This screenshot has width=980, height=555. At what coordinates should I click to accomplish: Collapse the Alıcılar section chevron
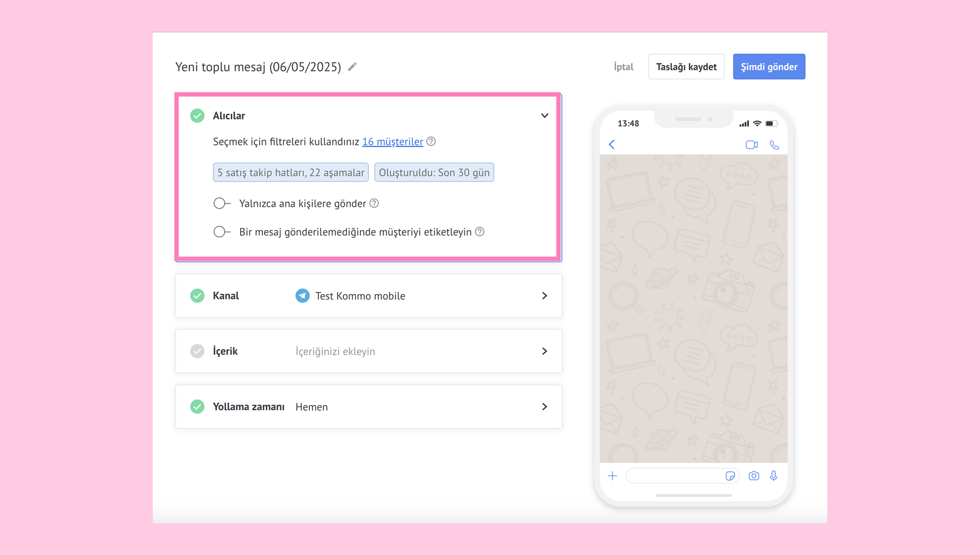point(544,115)
